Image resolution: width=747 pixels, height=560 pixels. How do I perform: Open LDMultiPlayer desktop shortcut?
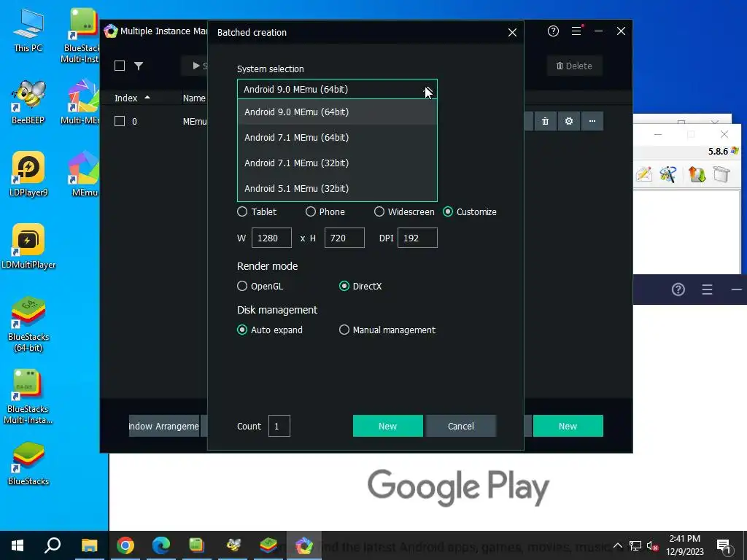(28, 246)
